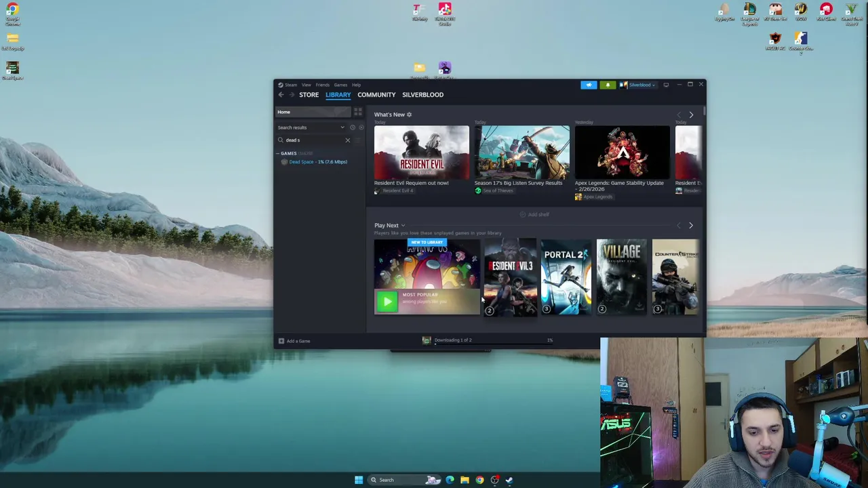Open File Explorer from taskbar
Image resolution: width=868 pixels, height=488 pixels.
click(x=465, y=480)
